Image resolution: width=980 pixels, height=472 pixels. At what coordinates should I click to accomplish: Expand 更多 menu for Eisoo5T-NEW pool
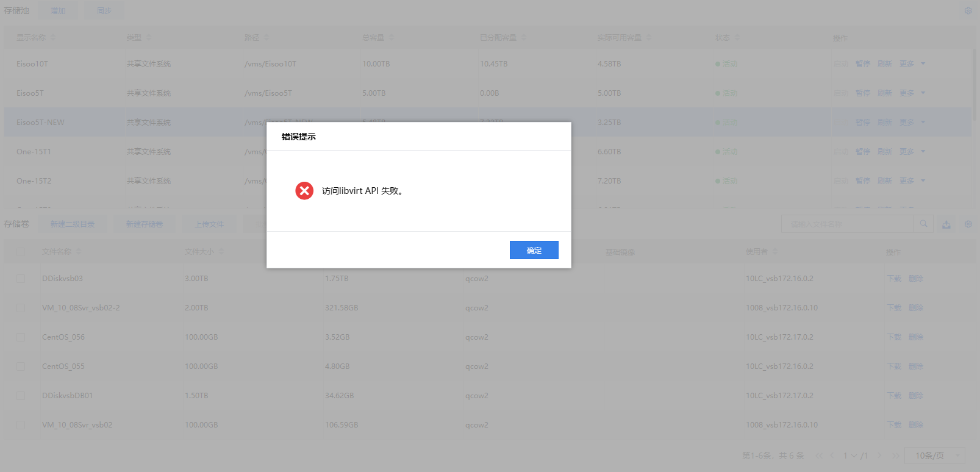(x=912, y=123)
